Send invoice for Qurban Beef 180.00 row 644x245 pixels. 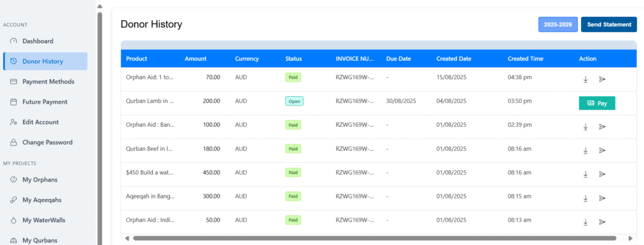[602, 151]
